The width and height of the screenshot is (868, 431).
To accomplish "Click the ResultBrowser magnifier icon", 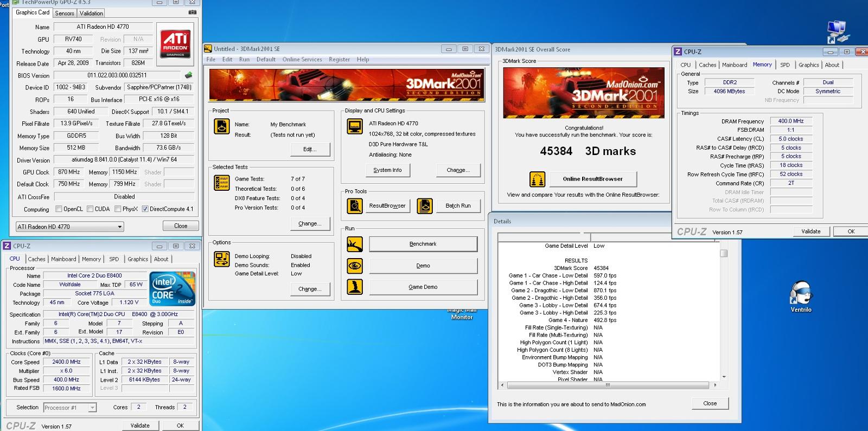I will click(354, 206).
